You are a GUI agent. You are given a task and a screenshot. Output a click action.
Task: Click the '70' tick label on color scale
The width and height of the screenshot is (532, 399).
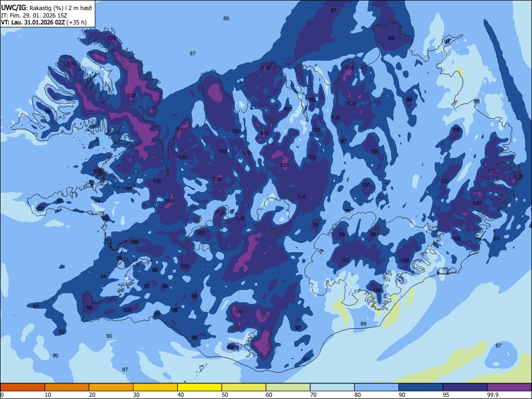[x=313, y=395]
